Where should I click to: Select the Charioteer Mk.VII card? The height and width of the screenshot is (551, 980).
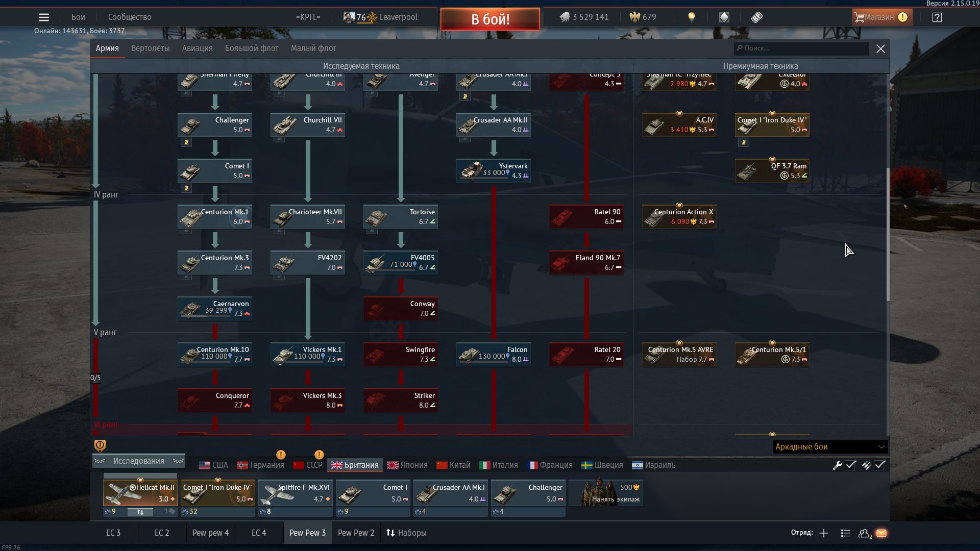(308, 216)
